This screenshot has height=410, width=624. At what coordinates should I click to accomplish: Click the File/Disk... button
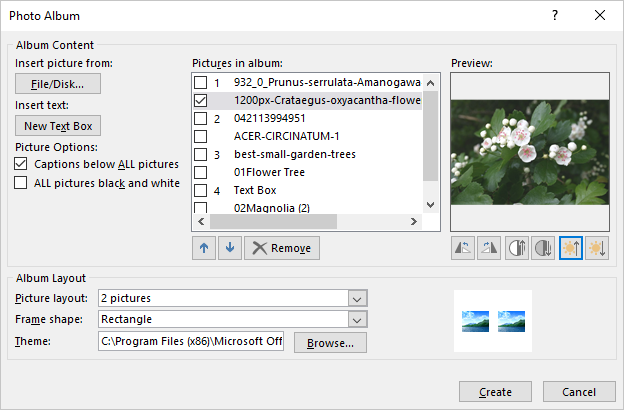coord(57,84)
